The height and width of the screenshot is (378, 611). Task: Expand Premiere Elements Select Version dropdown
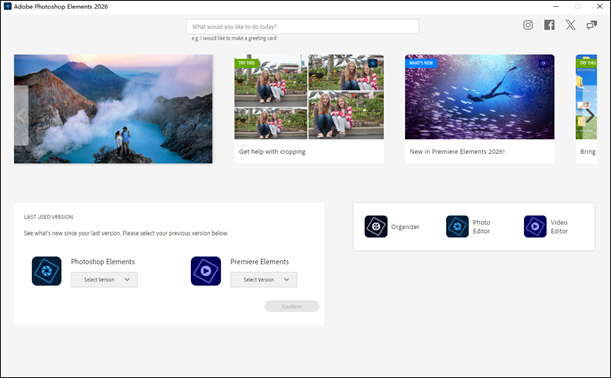coord(264,280)
